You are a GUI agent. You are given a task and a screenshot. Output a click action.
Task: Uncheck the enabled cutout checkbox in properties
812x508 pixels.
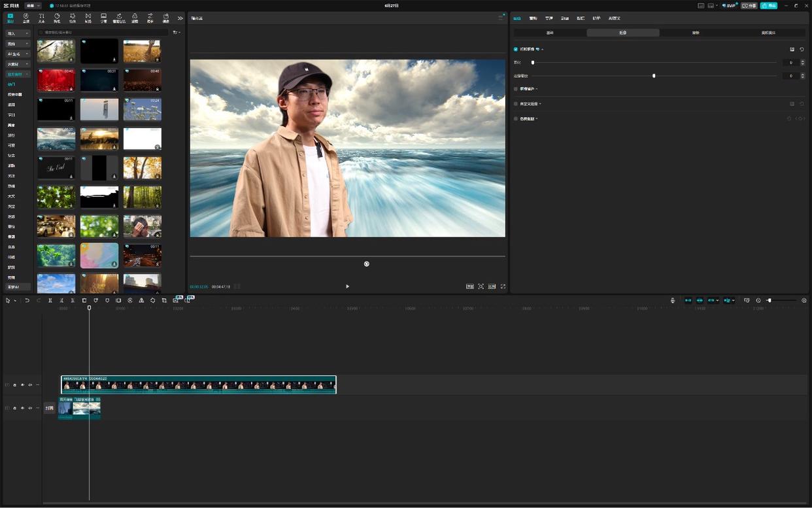point(516,49)
